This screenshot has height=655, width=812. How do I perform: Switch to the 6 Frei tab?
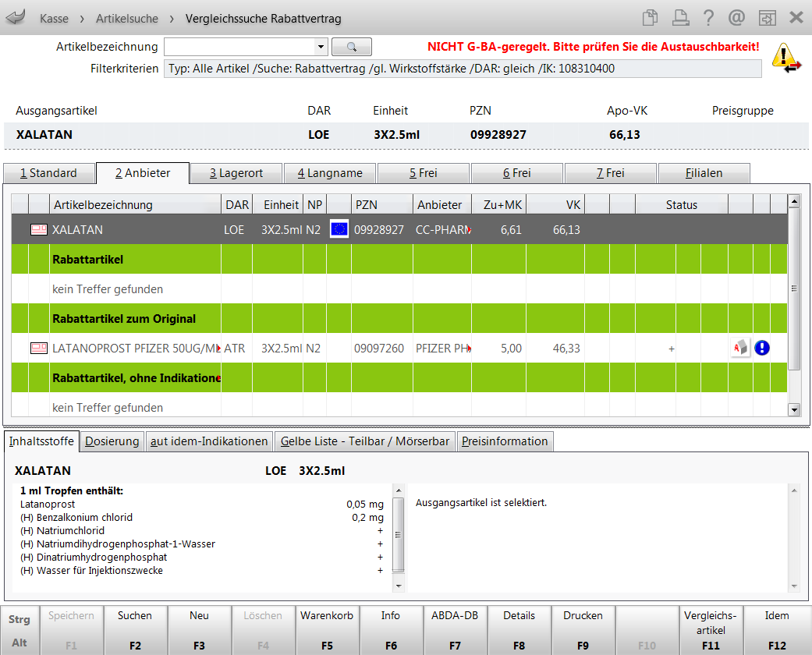click(517, 173)
